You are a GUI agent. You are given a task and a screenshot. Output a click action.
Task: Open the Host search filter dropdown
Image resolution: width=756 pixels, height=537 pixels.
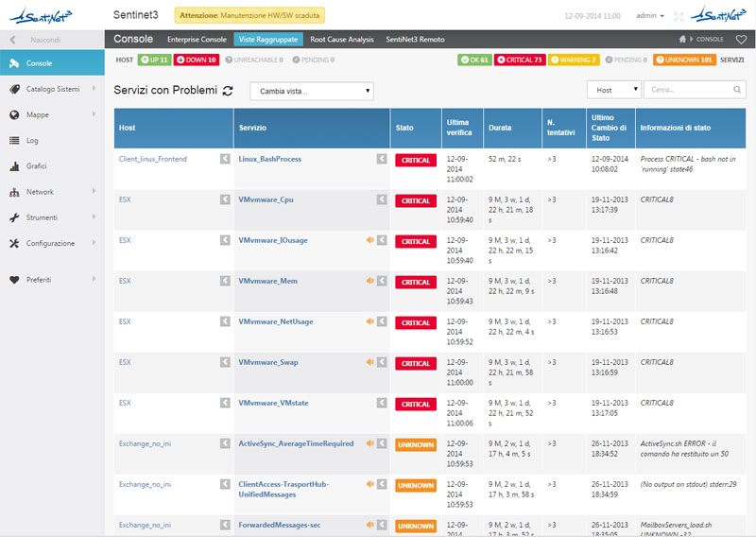pos(613,90)
